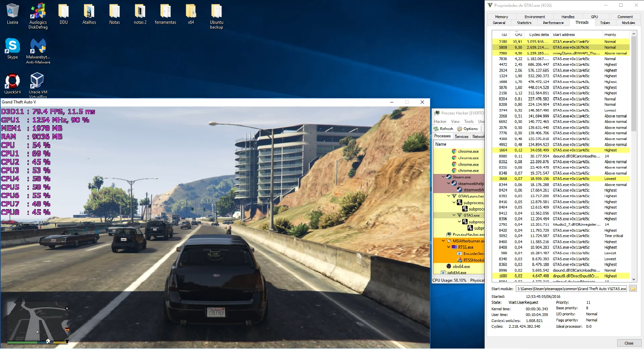
Task: Open the Token tab in properties
Action: tap(605, 23)
